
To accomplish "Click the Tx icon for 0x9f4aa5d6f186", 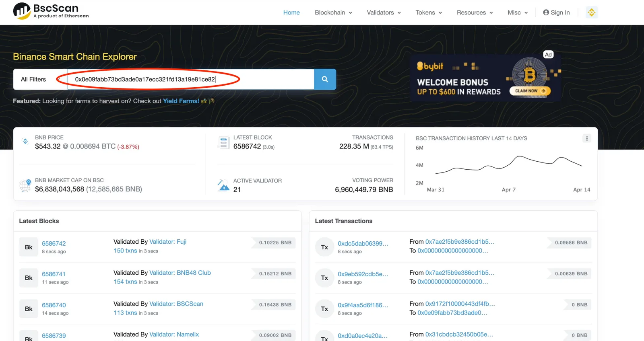I will click(324, 309).
